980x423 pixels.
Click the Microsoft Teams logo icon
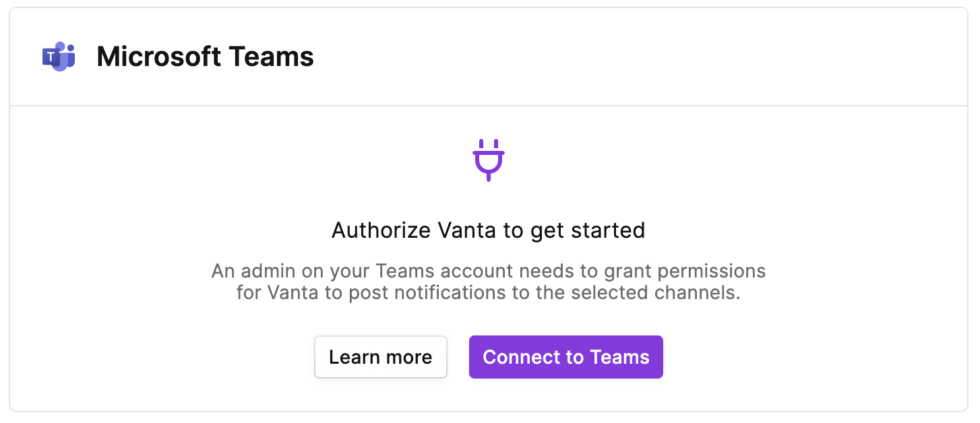[59, 57]
